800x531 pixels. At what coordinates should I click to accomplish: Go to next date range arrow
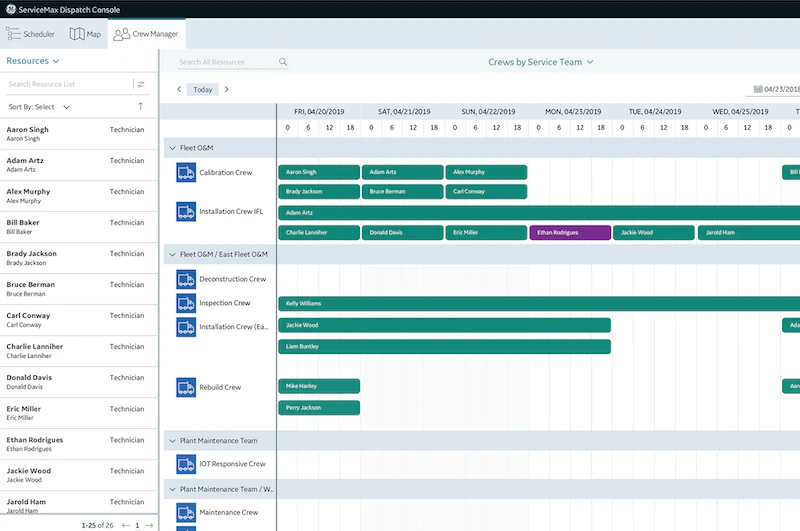tap(227, 89)
